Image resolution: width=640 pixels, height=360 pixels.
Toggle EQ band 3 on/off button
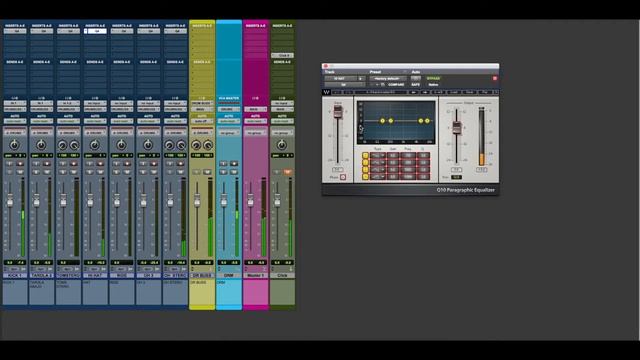[365, 170]
